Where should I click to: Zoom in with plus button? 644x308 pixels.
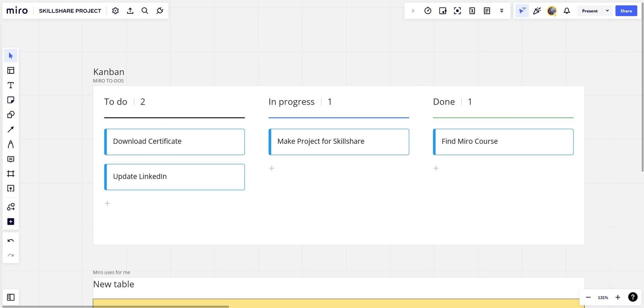(x=618, y=298)
